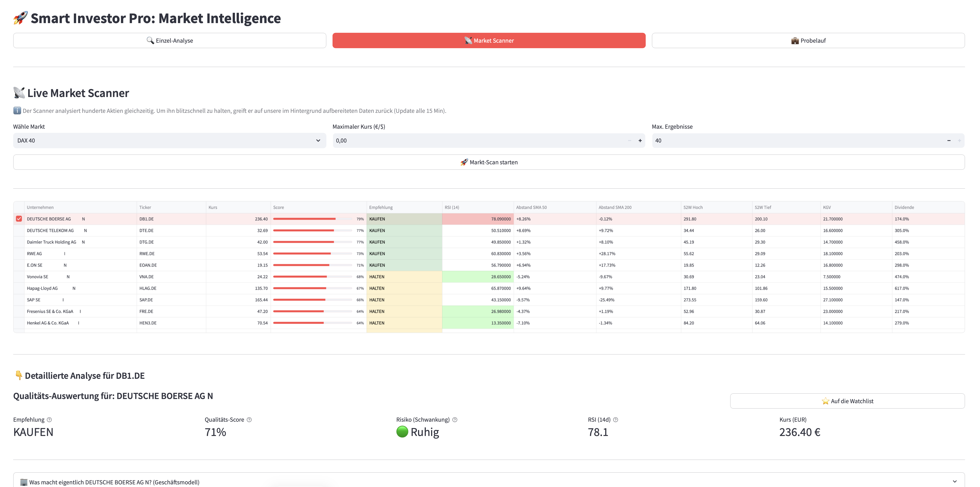The image size is (980, 487).
Task: Open the Wähle Markt dropdown showing DAX 40
Action: (x=169, y=140)
